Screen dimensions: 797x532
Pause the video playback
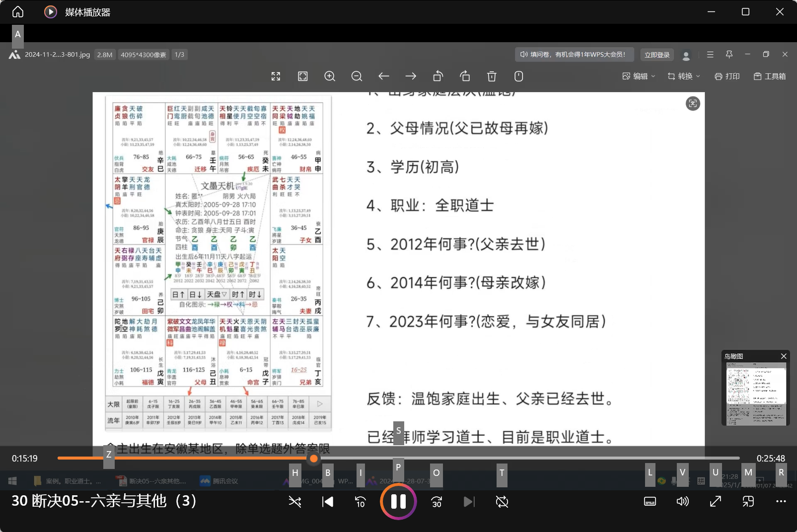click(x=398, y=502)
